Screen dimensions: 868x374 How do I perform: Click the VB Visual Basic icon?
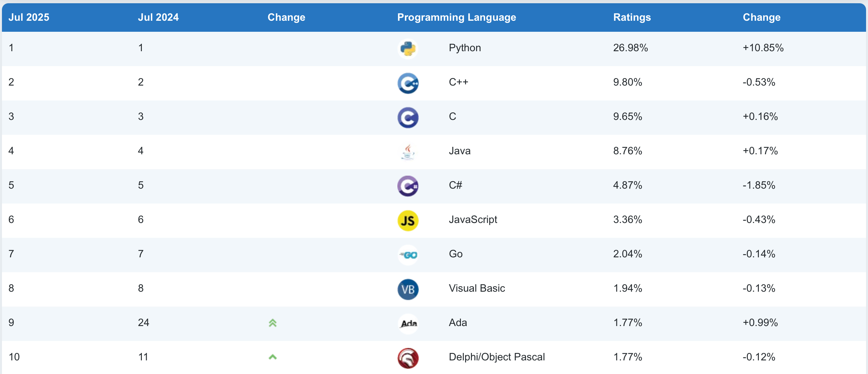click(x=408, y=289)
